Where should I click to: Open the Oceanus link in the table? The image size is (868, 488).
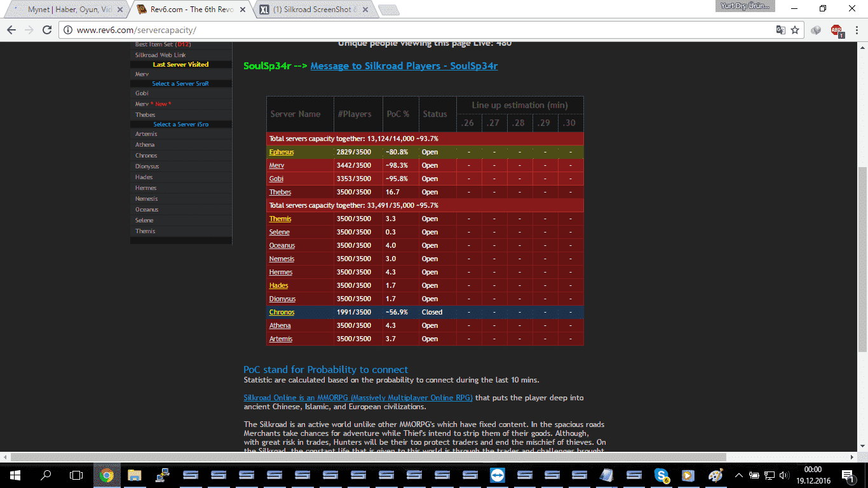282,246
